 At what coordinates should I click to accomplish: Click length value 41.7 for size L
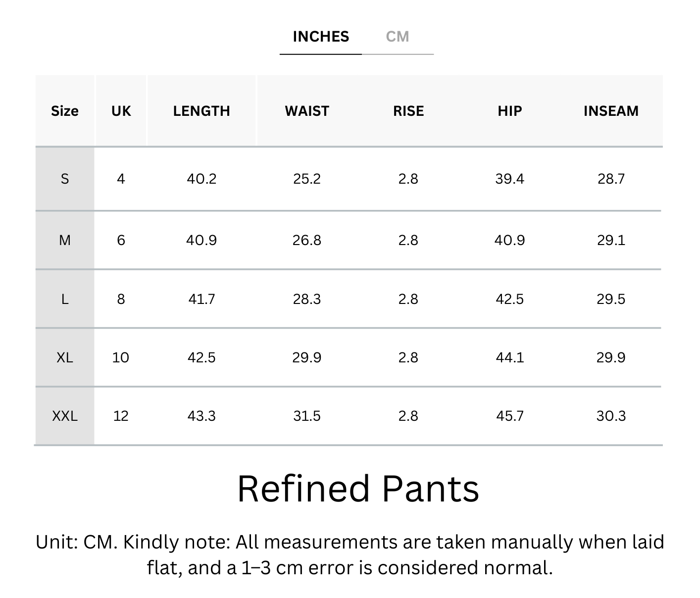click(201, 299)
